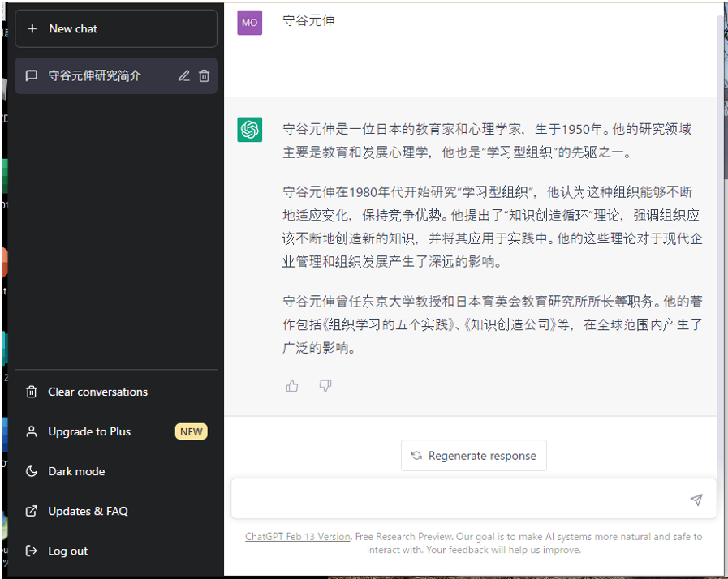Image resolution: width=728 pixels, height=579 pixels.
Task: Click the plus icon beside New chat
Action: click(32, 28)
